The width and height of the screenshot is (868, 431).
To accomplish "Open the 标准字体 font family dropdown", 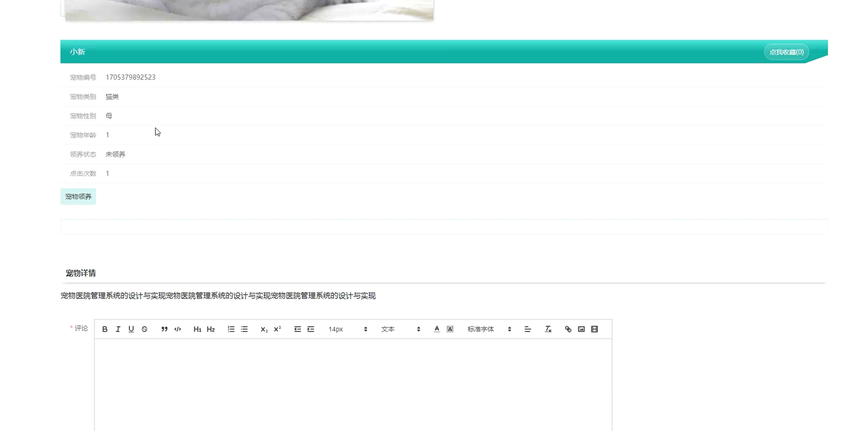I will (x=489, y=329).
